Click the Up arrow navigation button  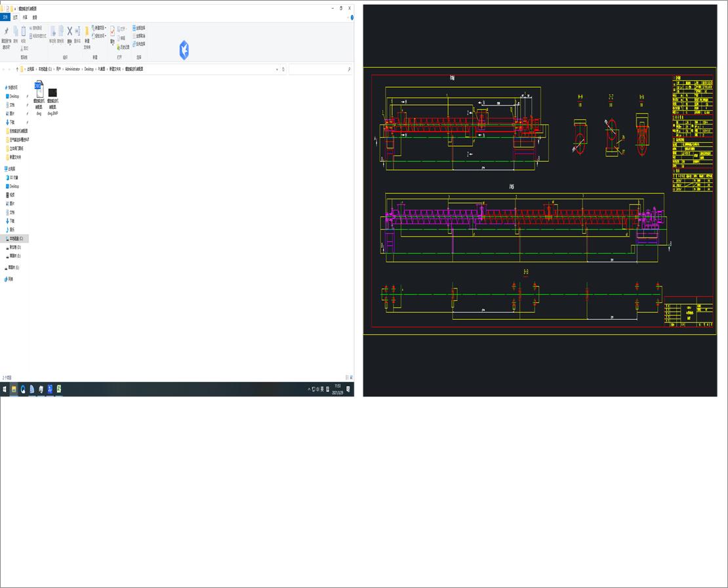[x=17, y=69]
